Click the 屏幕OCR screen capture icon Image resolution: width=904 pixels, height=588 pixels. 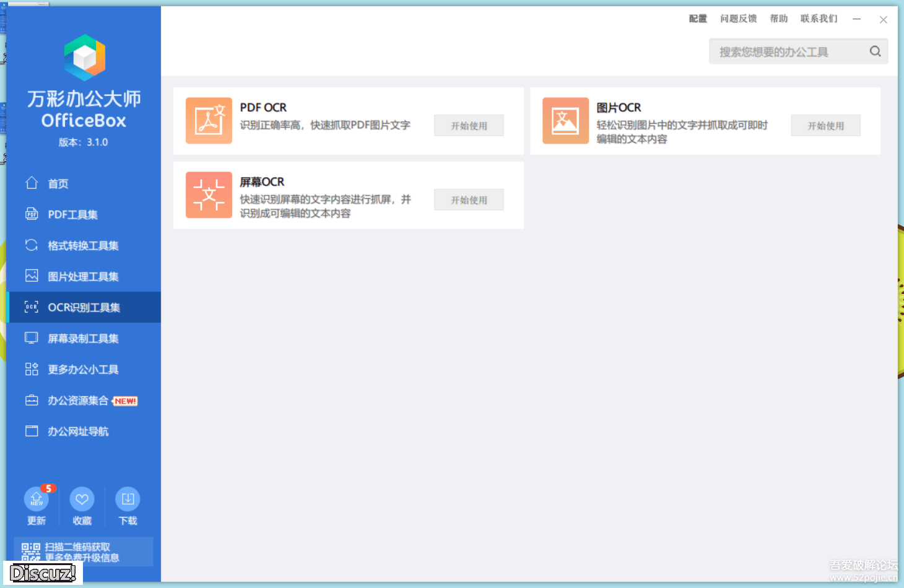pyautogui.click(x=209, y=195)
